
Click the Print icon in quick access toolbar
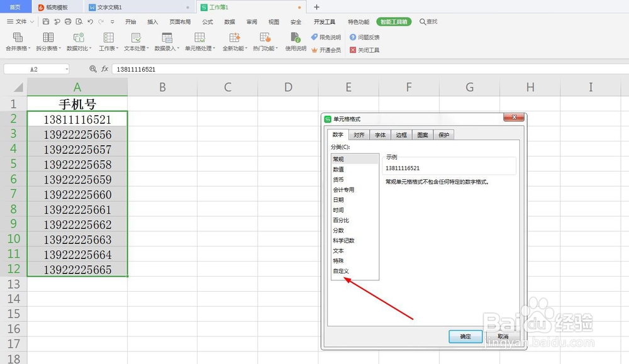tap(68, 21)
